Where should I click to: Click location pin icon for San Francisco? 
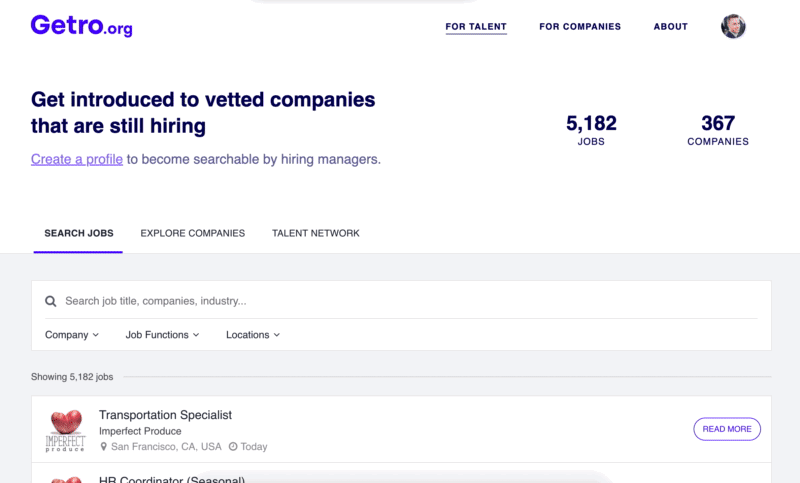click(104, 447)
